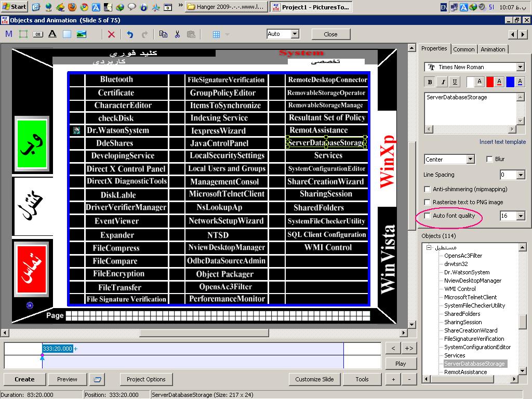Check the Auto font quality box
This screenshot has width=532, height=399.
[428, 216]
